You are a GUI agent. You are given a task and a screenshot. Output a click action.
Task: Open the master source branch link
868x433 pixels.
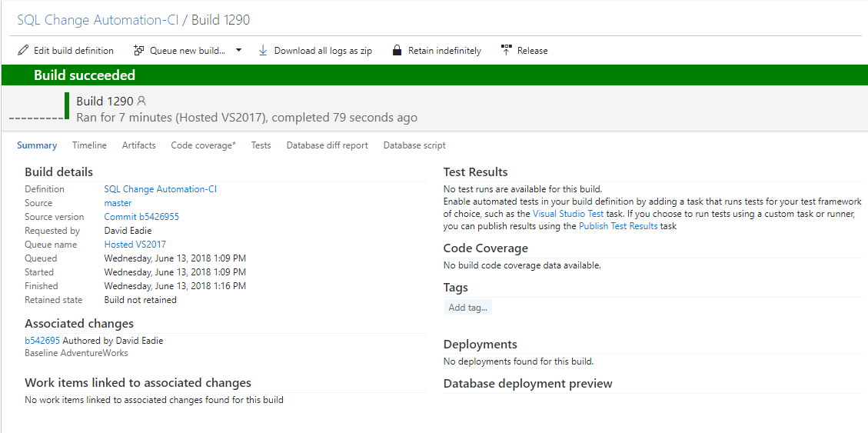click(118, 203)
